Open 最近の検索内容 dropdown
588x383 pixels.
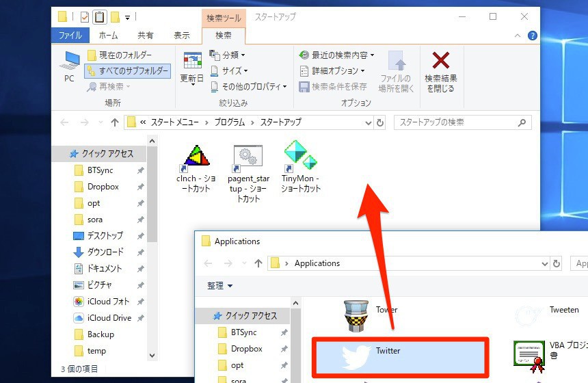coord(336,55)
